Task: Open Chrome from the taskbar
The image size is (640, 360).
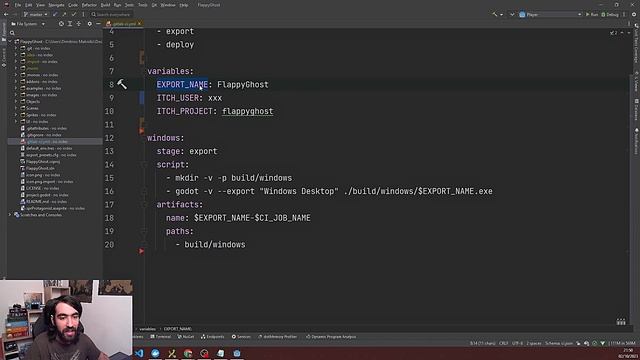Action: point(188,353)
